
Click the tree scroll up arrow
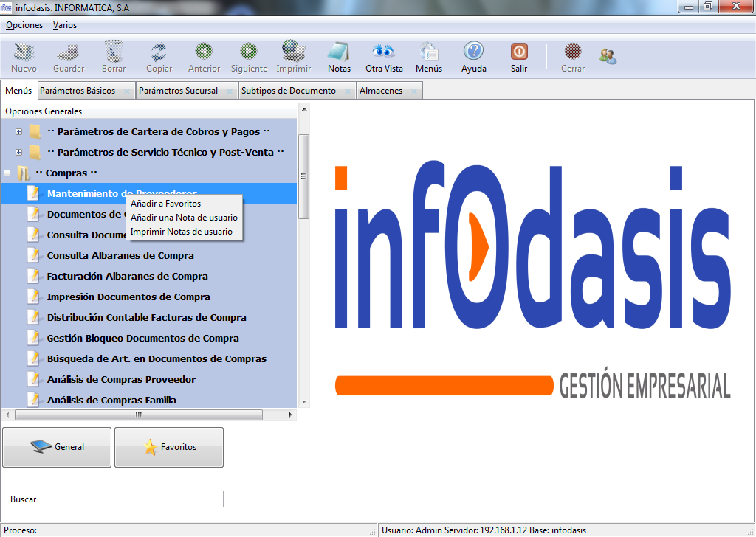click(304, 109)
